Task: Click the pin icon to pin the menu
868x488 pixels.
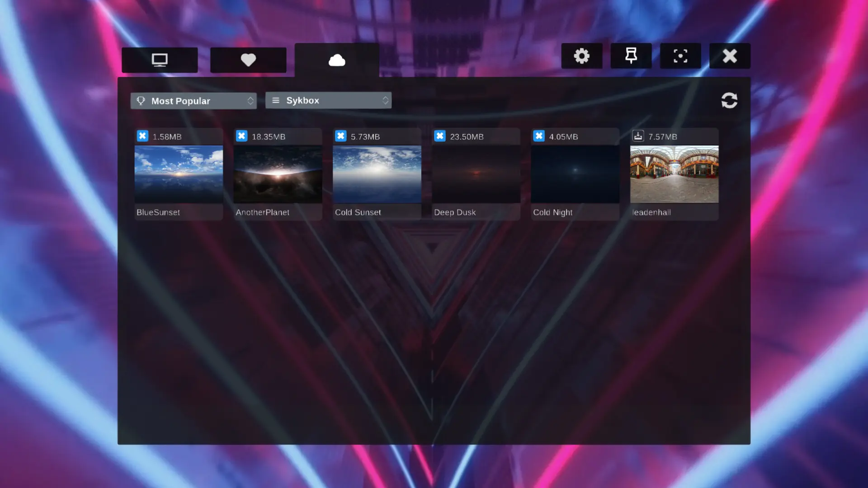Action: click(x=631, y=56)
